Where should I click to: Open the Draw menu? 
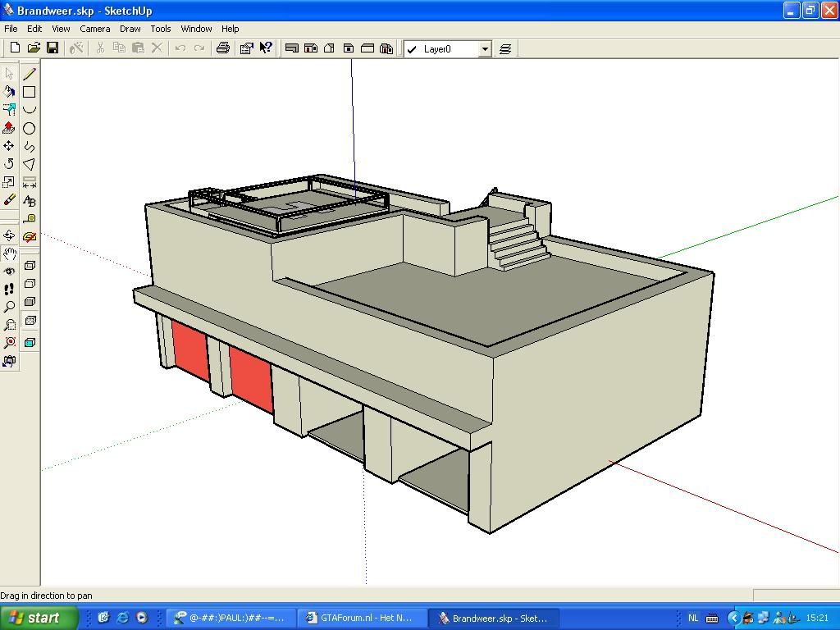pos(130,29)
